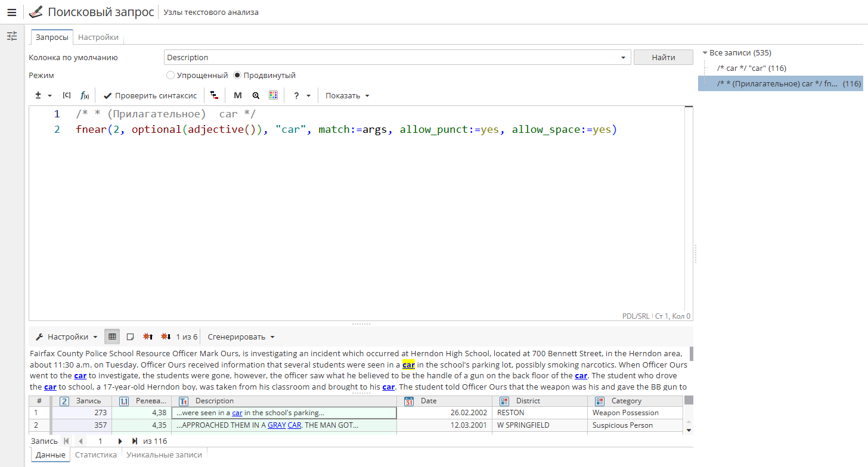Switch to the Запросы tab
868x467 pixels.
(x=52, y=37)
